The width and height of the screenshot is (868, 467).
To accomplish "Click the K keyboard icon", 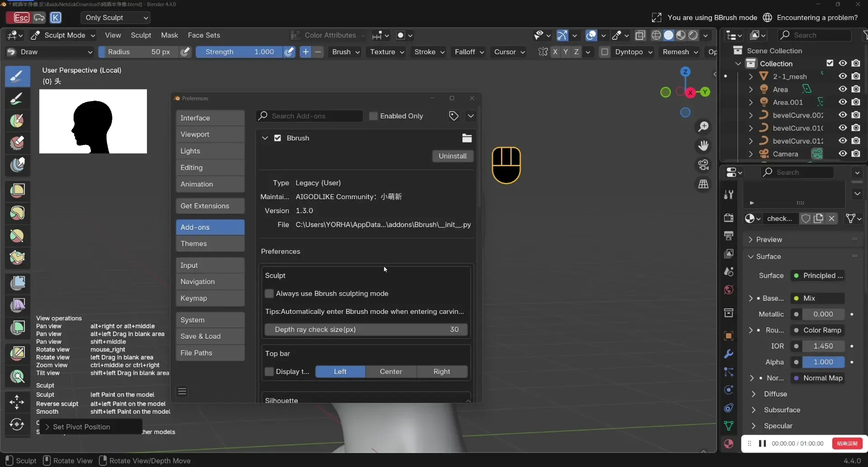I will (x=56, y=18).
